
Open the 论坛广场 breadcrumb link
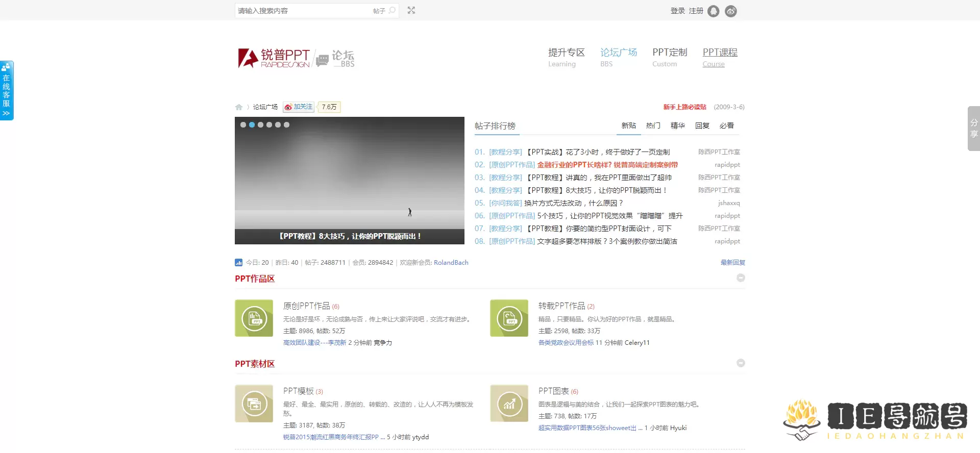265,107
